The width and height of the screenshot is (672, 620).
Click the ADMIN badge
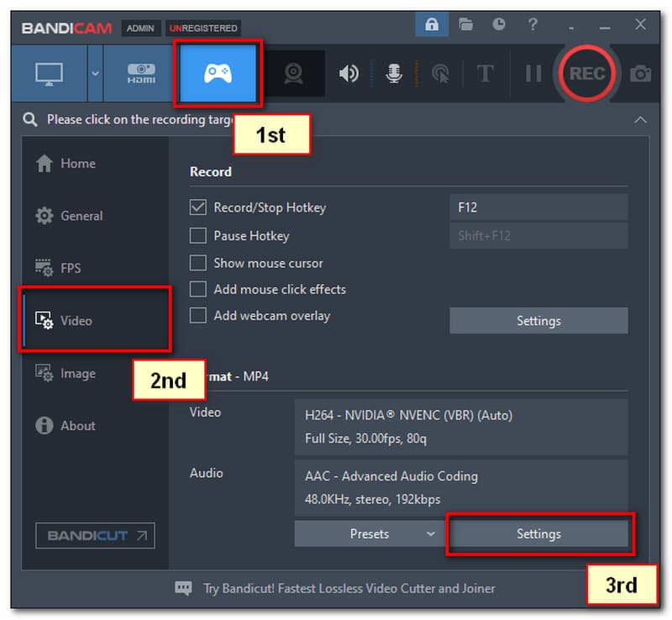pos(140,29)
